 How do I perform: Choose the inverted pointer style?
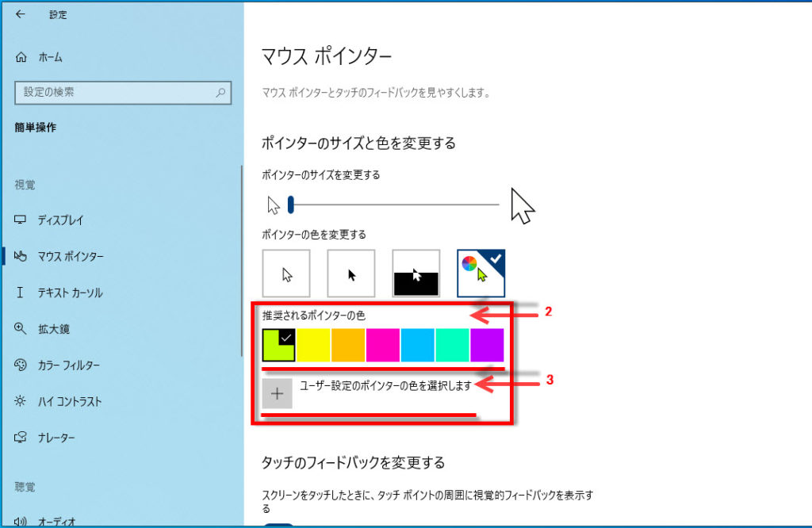click(x=416, y=274)
